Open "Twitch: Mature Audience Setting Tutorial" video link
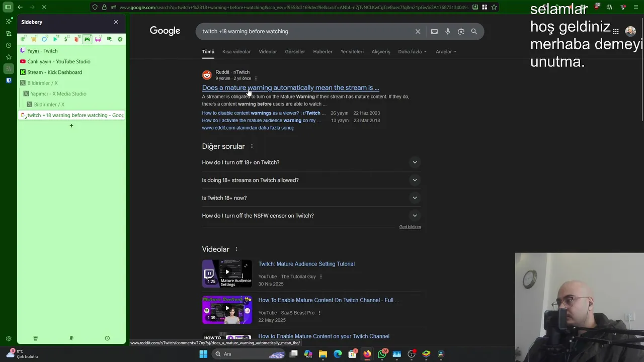 (x=306, y=264)
